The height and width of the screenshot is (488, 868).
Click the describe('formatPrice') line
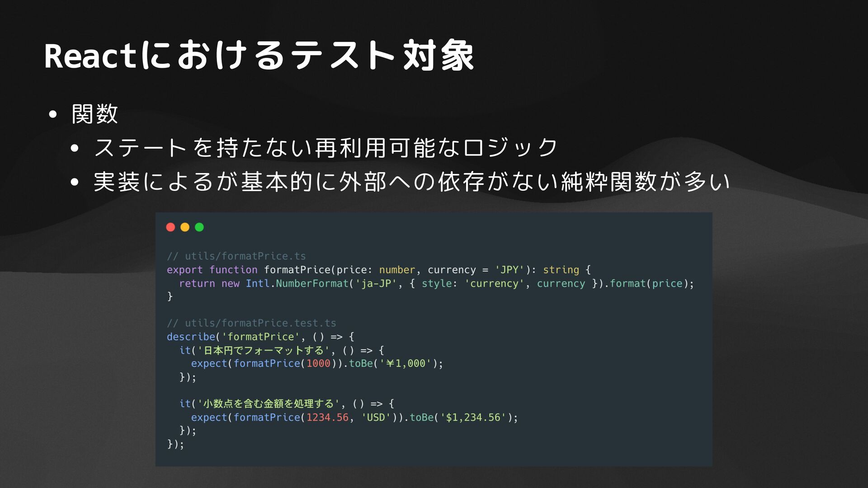click(x=260, y=337)
